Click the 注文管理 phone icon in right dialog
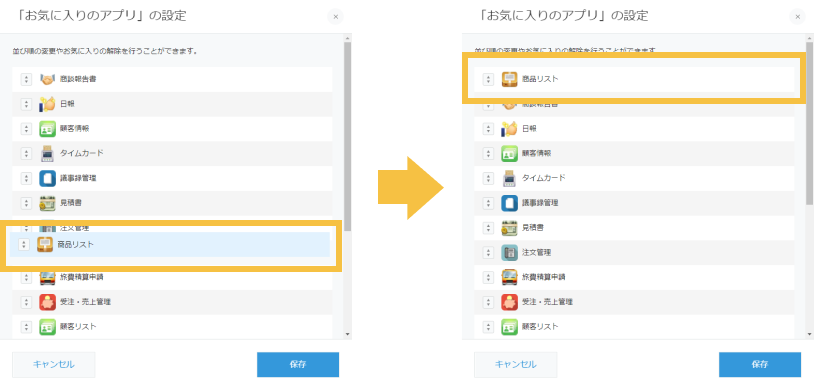The height and width of the screenshot is (390, 814). [509, 252]
